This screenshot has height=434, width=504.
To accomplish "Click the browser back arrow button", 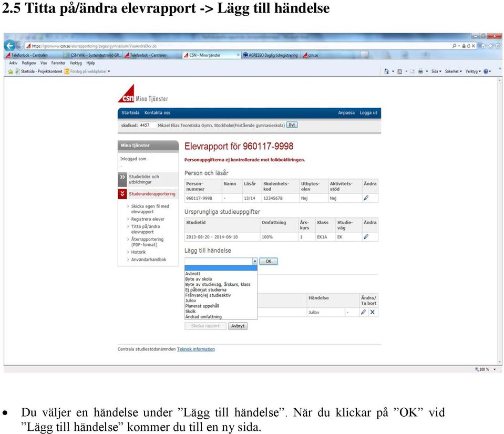I will point(10,46).
